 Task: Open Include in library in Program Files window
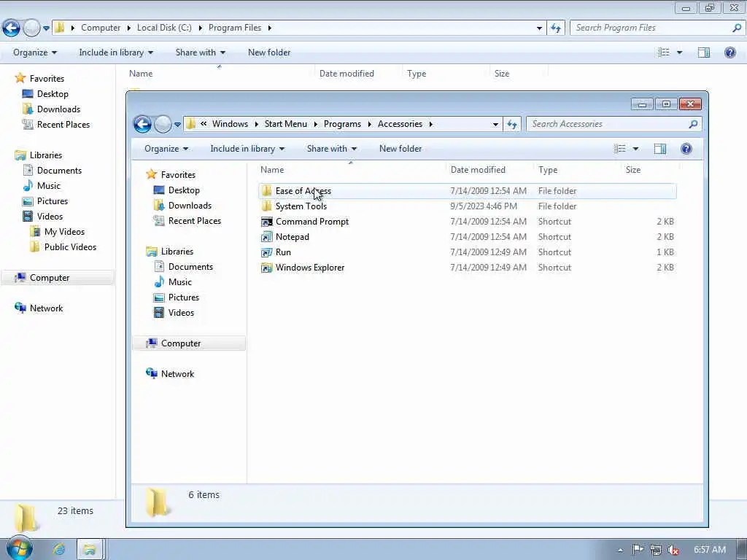click(116, 52)
